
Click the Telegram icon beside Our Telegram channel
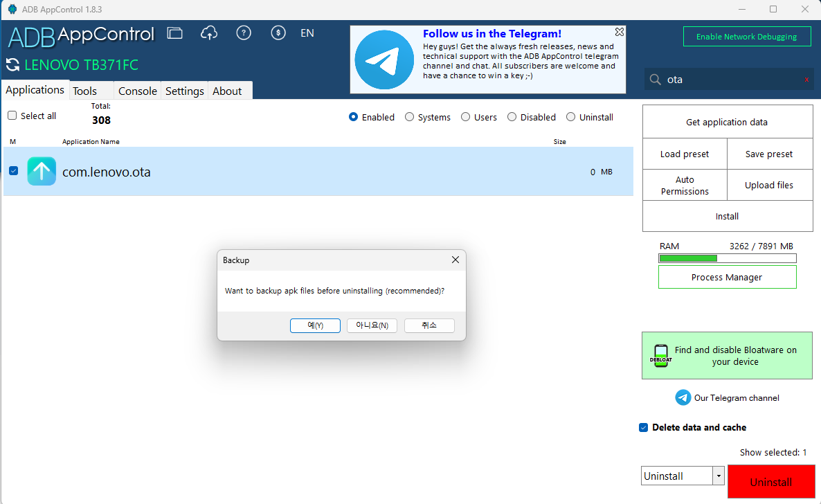pyautogui.click(x=683, y=397)
